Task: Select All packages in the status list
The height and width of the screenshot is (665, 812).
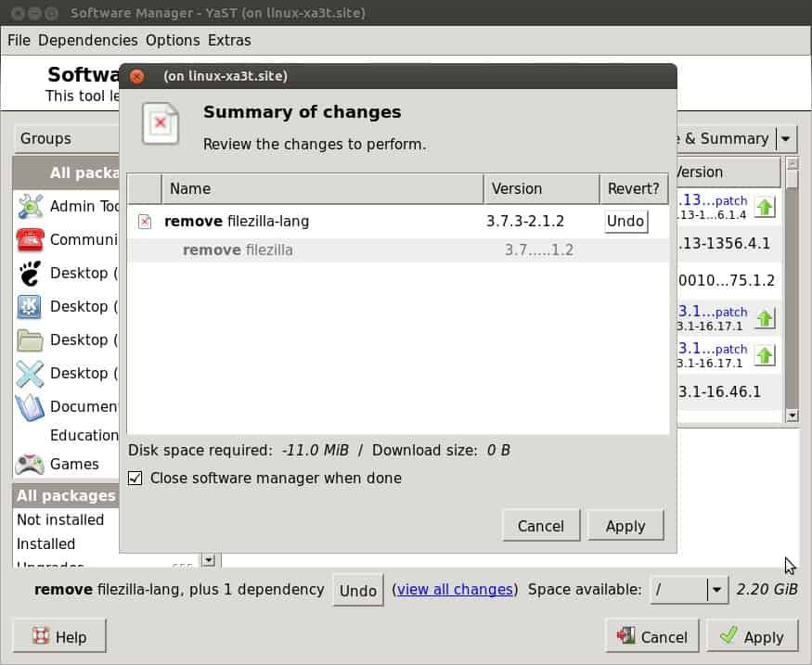Action: [x=66, y=496]
